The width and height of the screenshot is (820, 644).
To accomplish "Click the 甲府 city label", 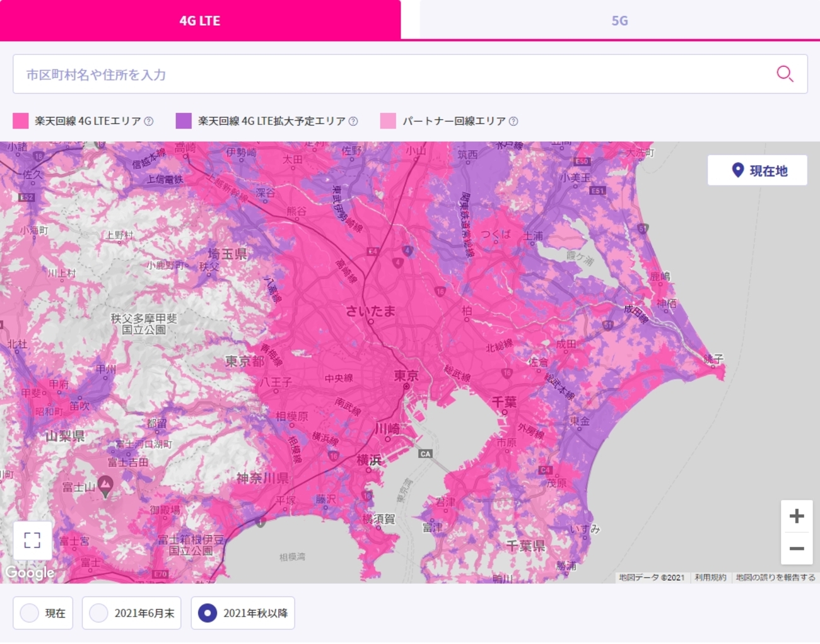I will [x=59, y=383].
